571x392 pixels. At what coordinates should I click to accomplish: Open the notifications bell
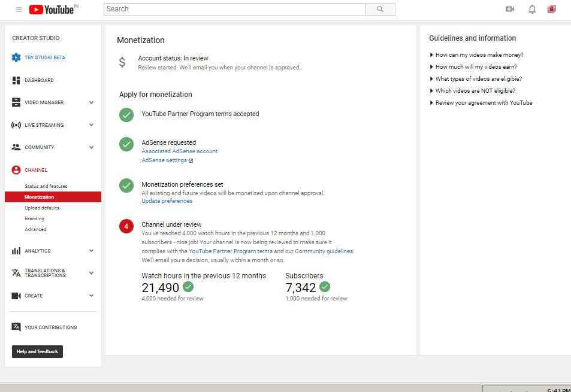(x=532, y=9)
